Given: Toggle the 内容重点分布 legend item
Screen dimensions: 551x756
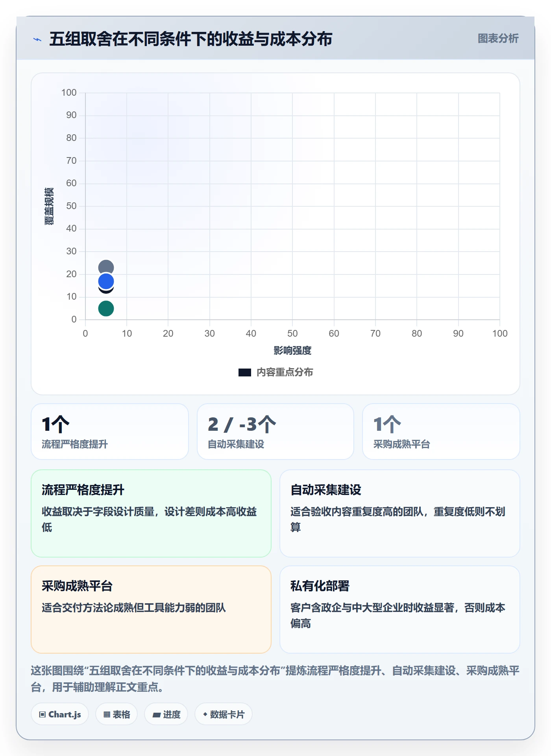Looking at the screenshot, I should [x=275, y=372].
